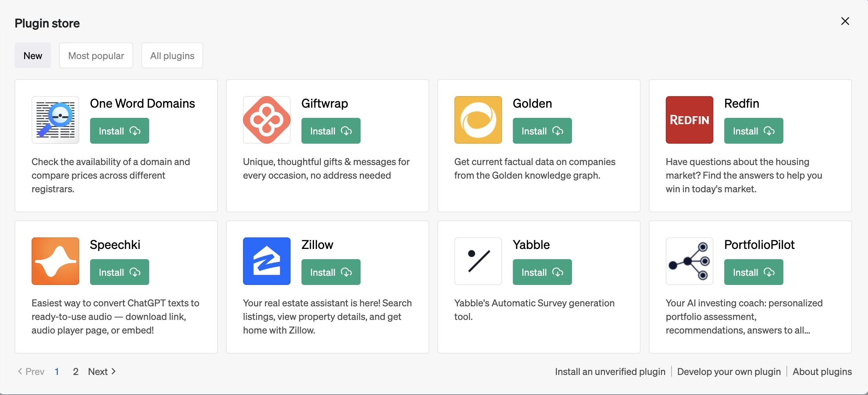Close the Plugin store dialog

coord(845,21)
